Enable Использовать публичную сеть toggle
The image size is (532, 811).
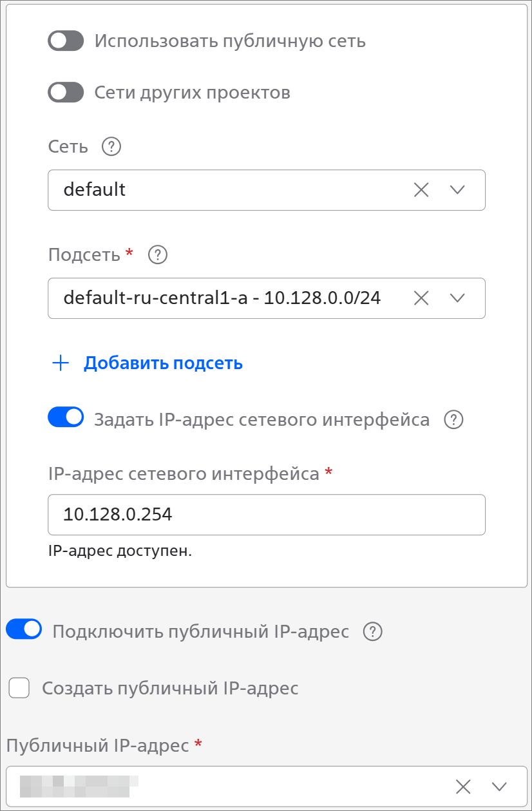pos(66,41)
